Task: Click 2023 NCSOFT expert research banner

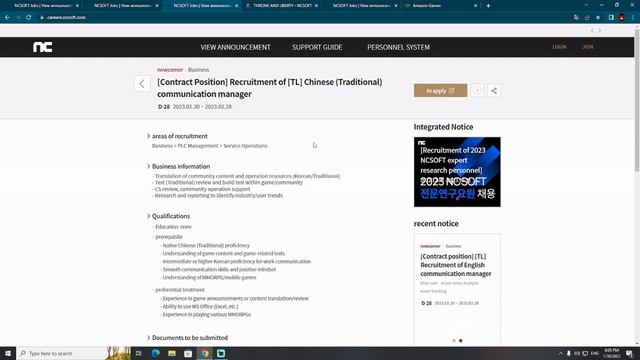Action: tap(457, 172)
